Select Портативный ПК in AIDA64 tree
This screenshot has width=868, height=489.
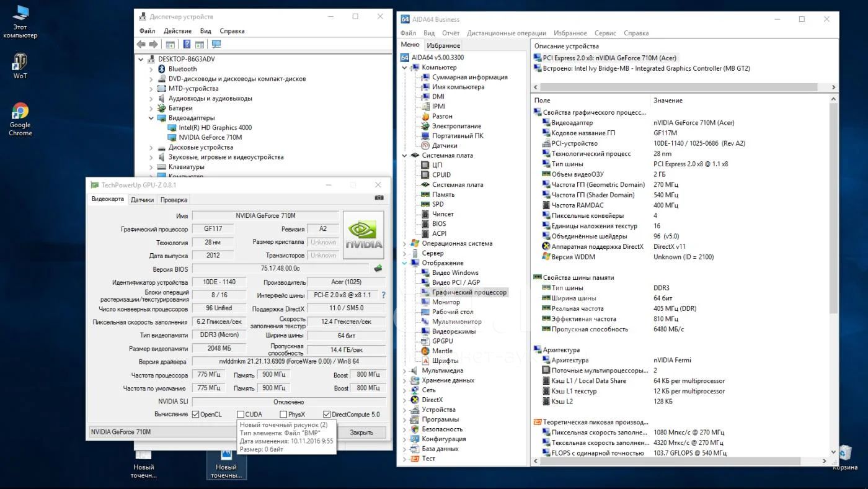point(458,136)
